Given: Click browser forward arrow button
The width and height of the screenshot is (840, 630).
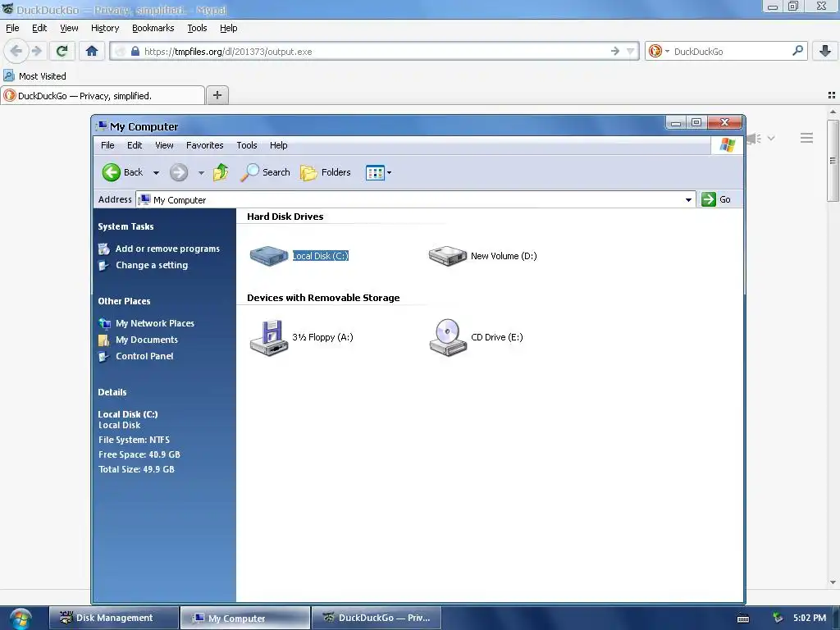Looking at the screenshot, I should point(36,52).
